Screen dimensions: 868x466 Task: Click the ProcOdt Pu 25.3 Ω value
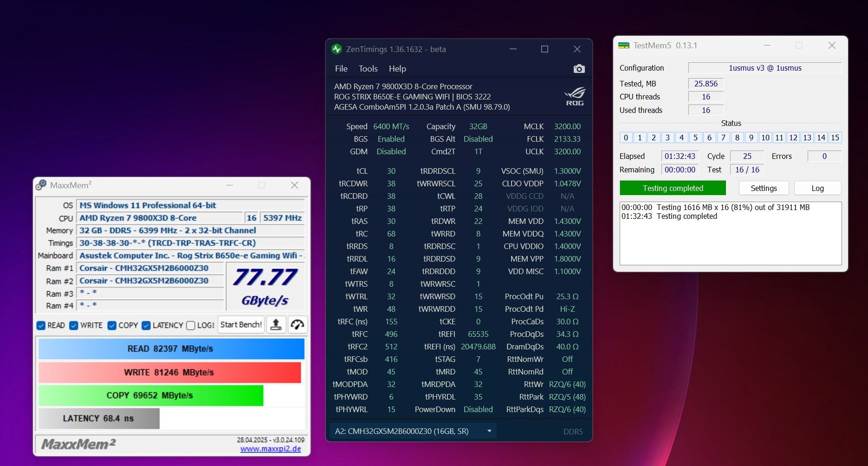(567, 296)
